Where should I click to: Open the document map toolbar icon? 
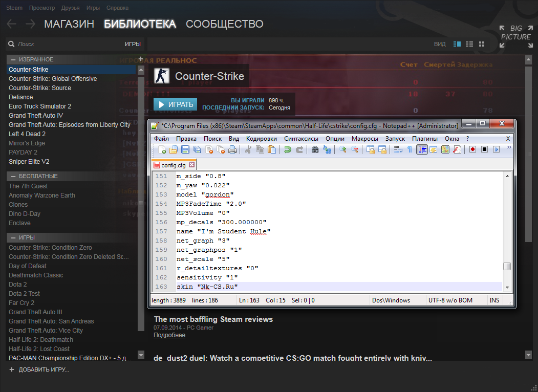click(x=445, y=149)
